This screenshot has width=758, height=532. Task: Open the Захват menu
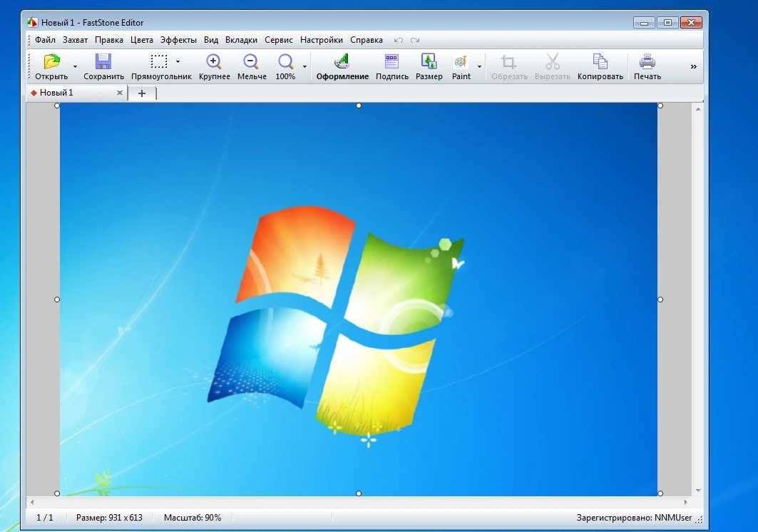click(76, 40)
